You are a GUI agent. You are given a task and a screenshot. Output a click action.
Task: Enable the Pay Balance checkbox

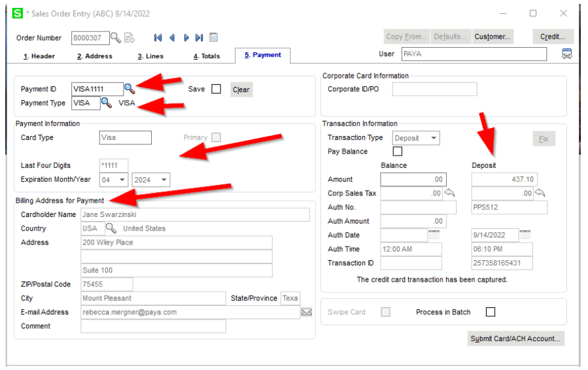pyautogui.click(x=398, y=151)
